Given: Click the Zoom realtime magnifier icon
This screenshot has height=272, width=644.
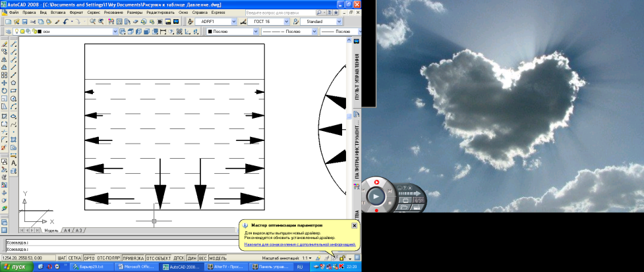Looking at the screenshot, I should point(93,21).
